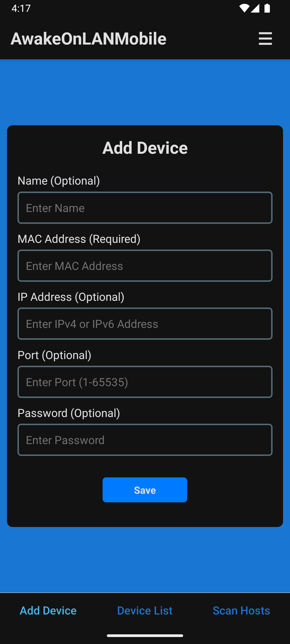Tap the 4:17 status bar clock
The width and height of the screenshot is (290, 644).
(x=21, y=9)
